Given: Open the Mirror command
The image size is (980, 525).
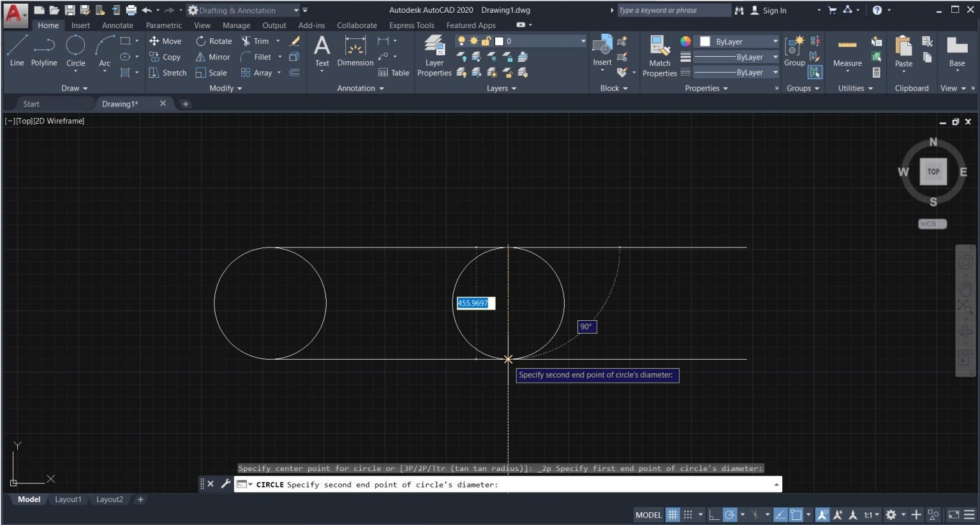Looking at the screenshot, I should [212, 57].
